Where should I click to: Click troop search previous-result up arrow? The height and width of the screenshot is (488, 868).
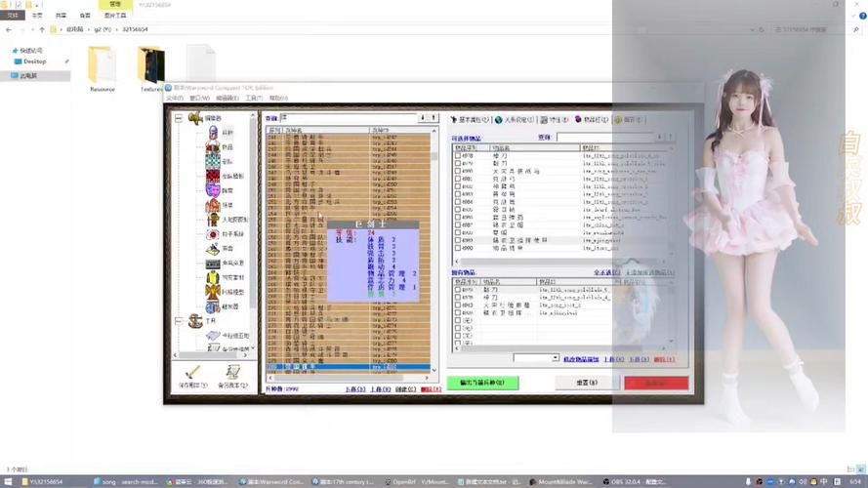click(x=434, y=118)
